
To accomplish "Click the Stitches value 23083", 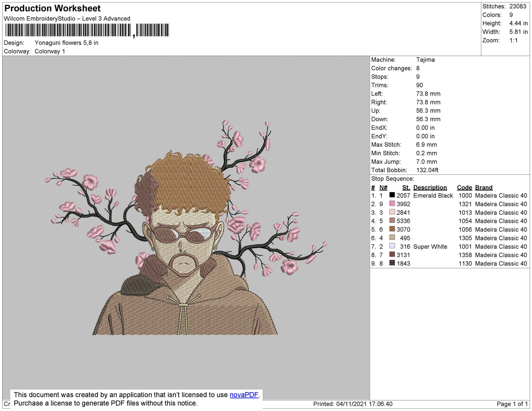I will (518, 6).
